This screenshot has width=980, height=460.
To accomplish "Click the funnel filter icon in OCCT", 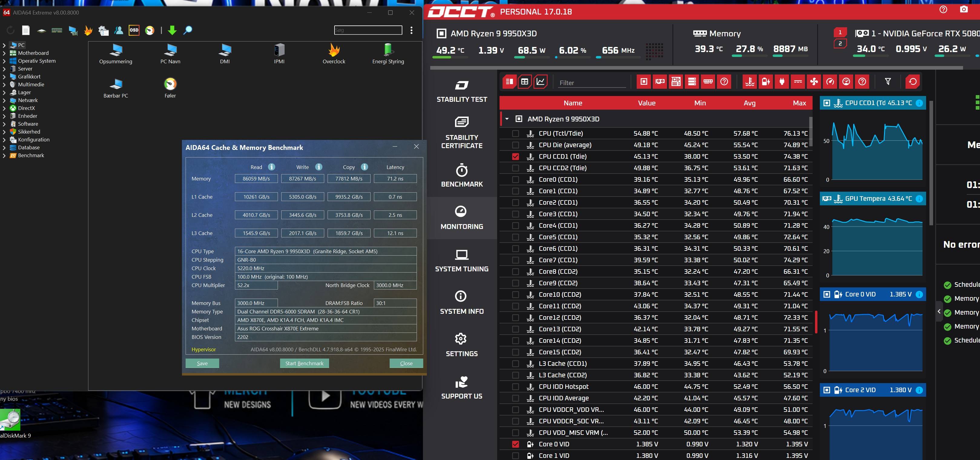I will click(888, 81).
